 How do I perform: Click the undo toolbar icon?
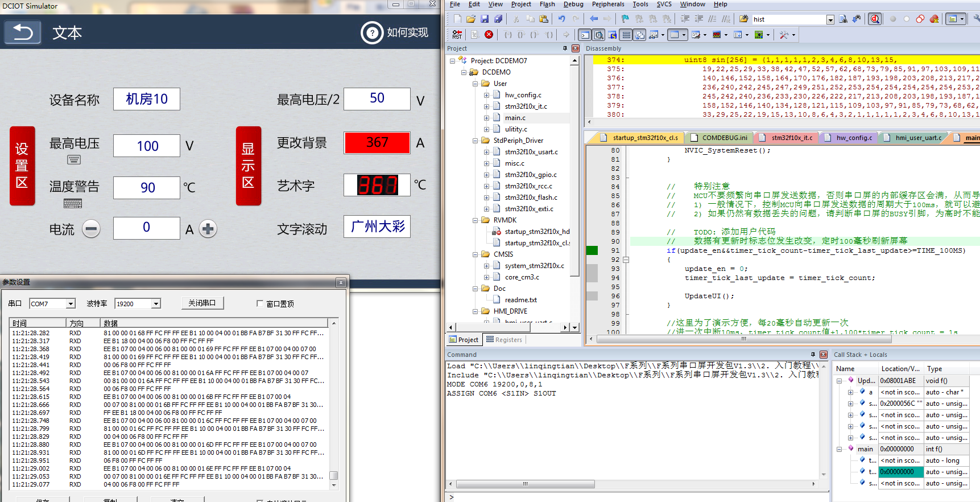click(561, 19)
